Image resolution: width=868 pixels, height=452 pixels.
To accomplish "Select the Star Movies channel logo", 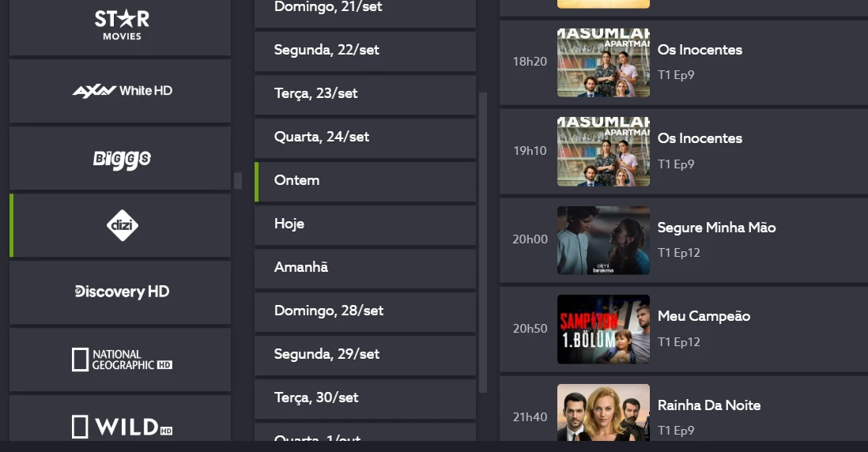I will click(x=122, y=25).
